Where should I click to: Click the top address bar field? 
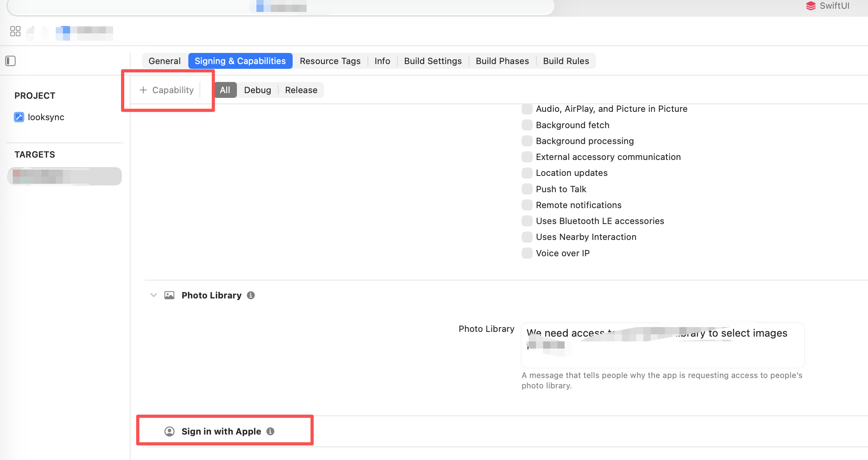[281, 8]
